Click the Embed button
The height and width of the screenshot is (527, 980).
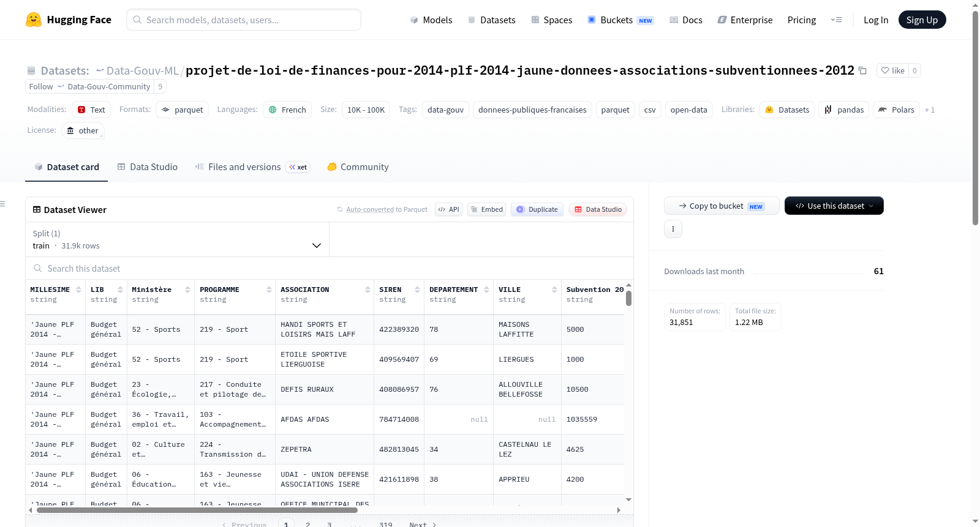click(x=487, y=209)
